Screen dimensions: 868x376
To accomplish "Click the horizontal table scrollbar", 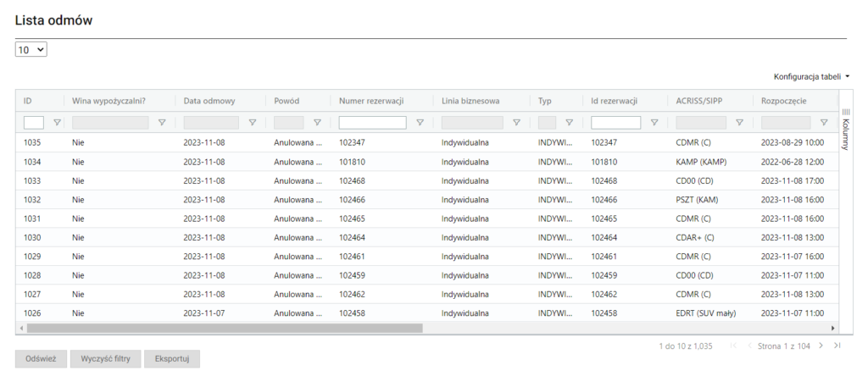I will (220, 328).
